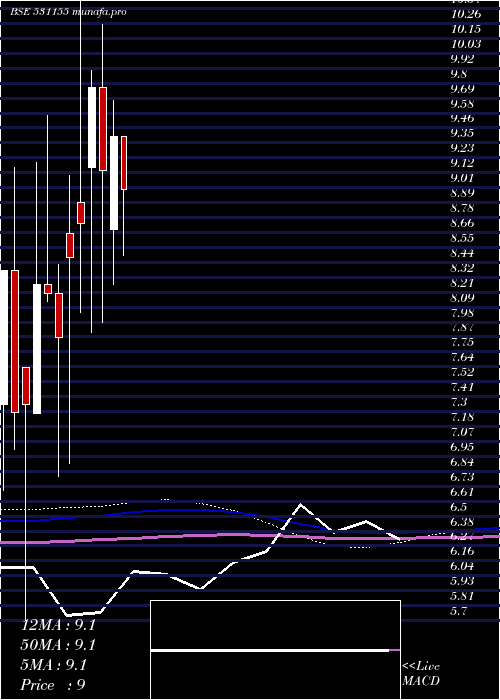Click the 7.41 price axis label

coord(463,387)
